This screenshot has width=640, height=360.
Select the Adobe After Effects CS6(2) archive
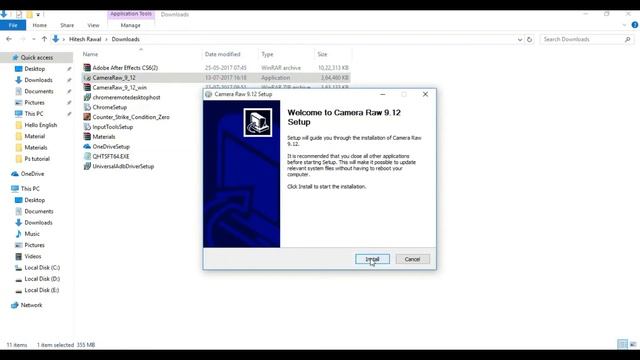tap(125, 68)
